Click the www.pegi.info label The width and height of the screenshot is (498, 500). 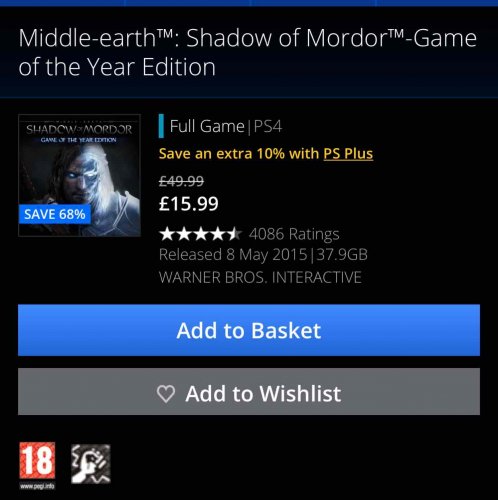tap(37, 486)
